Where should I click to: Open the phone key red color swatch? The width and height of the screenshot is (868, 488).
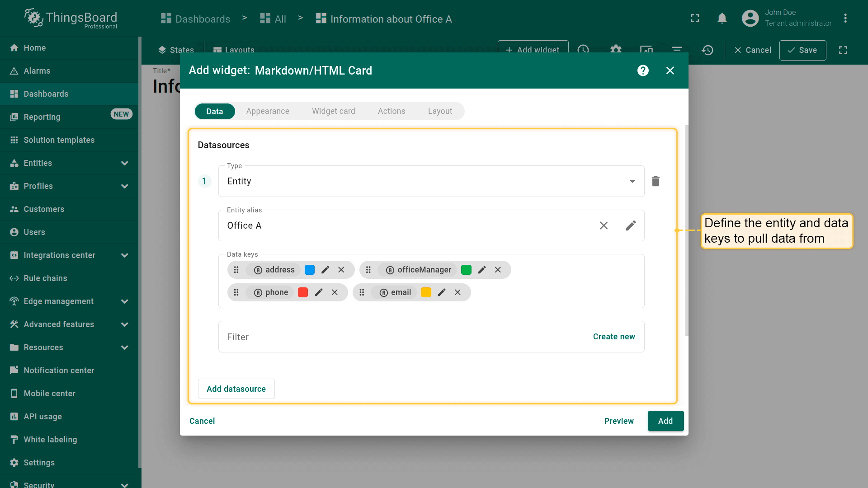pos(303,292)
